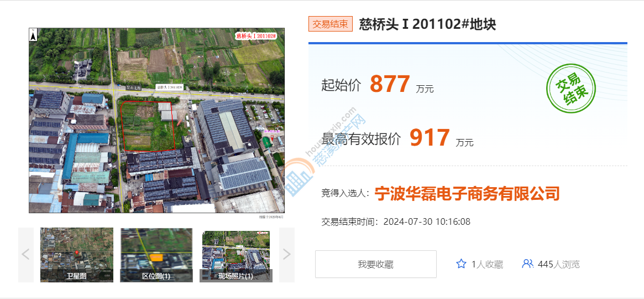Viewport: 644px width, 299px height.
Task: Click the orange 交易结束 status tag
Action: click(x=330, y=24)
